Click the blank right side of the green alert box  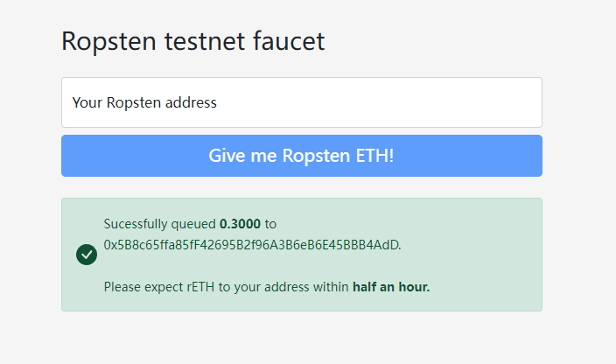[x=490, y=255]
